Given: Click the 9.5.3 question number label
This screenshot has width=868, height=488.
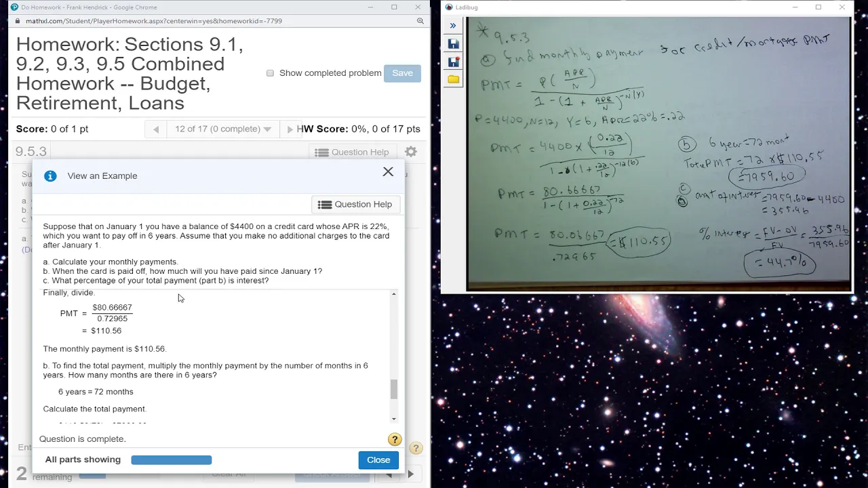Looking at the screenshot, I should tap(31, 152).
